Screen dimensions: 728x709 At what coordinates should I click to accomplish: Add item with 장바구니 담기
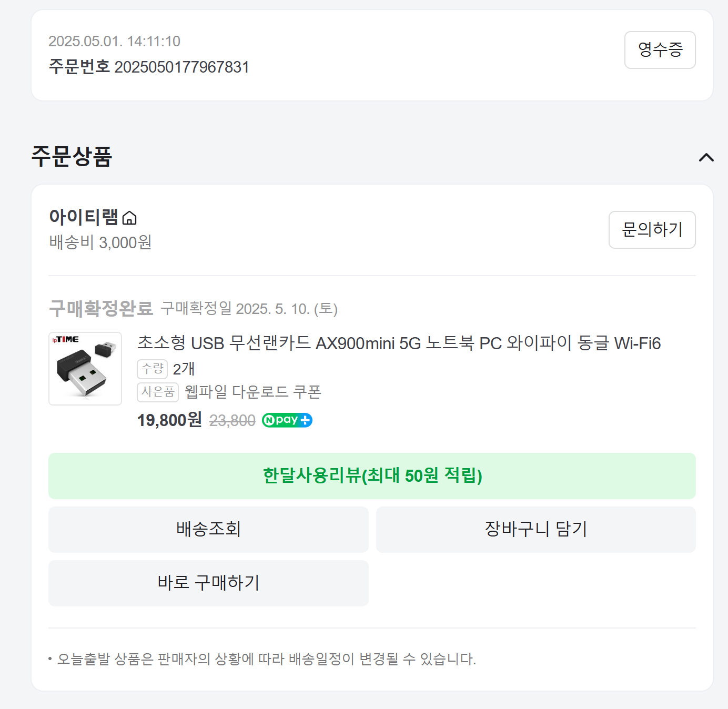point(535,530)
